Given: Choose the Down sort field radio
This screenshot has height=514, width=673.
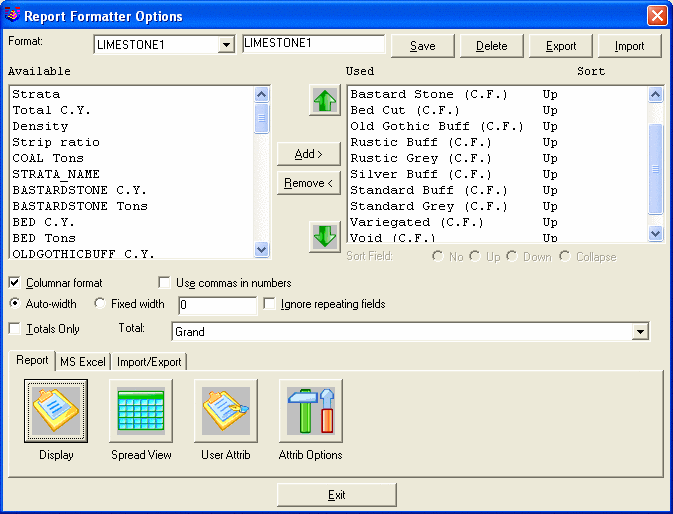Looking at the screenshot, I should 512,257.
